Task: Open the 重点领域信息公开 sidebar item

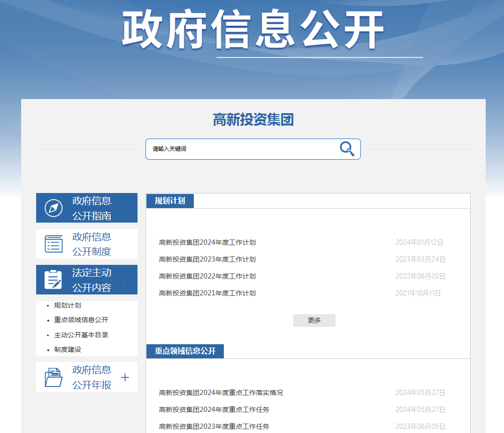Action: click(x=81, y=320)
